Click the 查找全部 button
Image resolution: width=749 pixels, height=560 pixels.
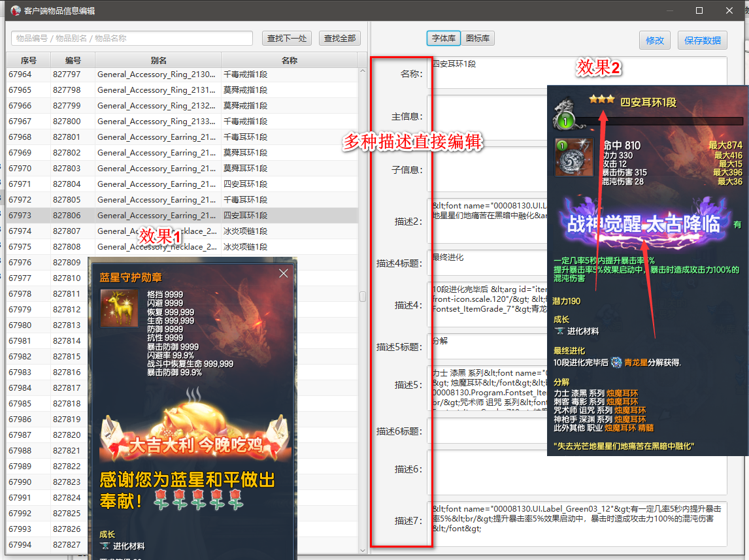point(340,39)
